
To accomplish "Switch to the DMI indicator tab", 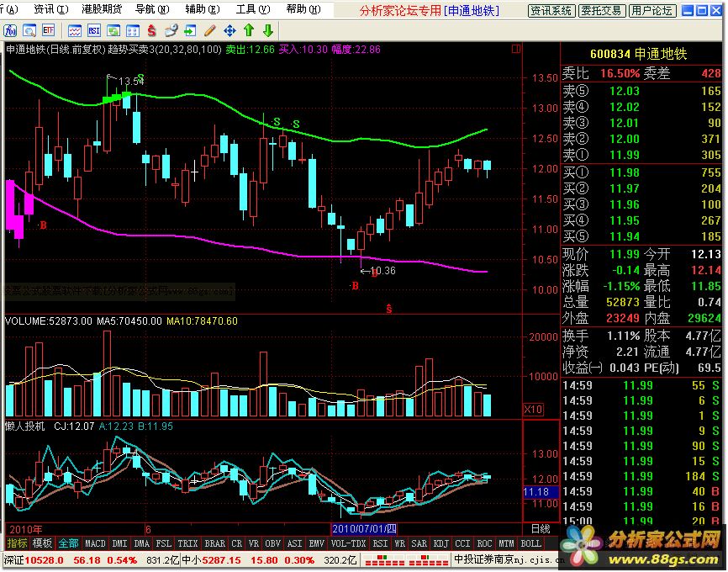I will point(119,543).
